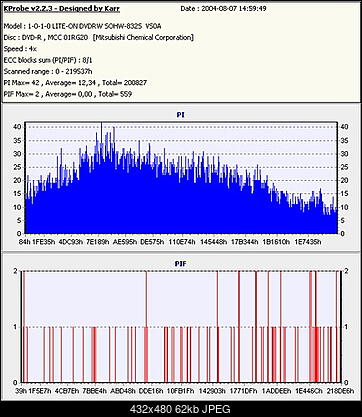Click the PIF chart x-axis label '7BBE4h'
Image resolution: width=362 pixels, height=417 pixels.
tap(94, 391)
